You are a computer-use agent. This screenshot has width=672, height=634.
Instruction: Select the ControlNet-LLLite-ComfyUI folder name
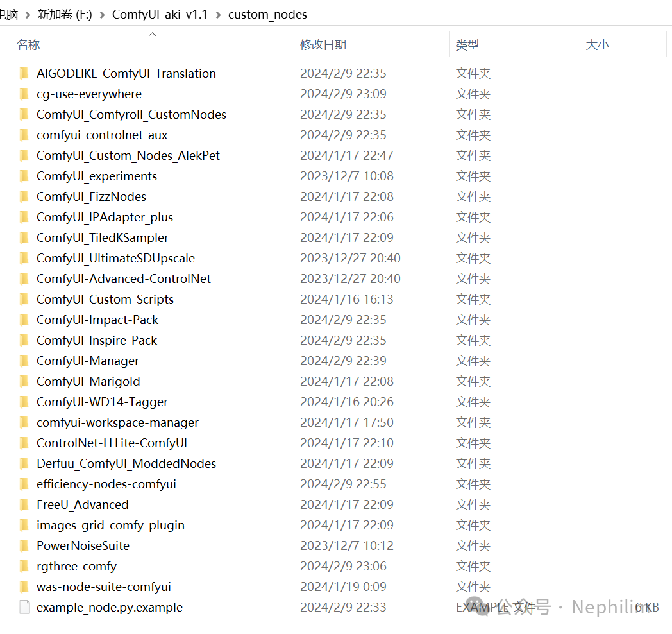pos(112,443)
